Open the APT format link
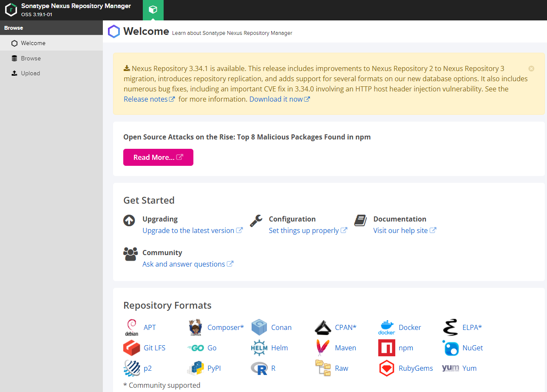547x392 pixels. pyautogui.click(x=150, y=327)
